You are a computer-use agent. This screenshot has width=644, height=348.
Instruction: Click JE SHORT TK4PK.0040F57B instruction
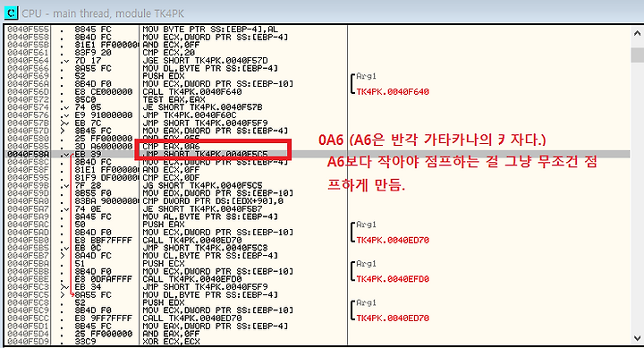202,107
